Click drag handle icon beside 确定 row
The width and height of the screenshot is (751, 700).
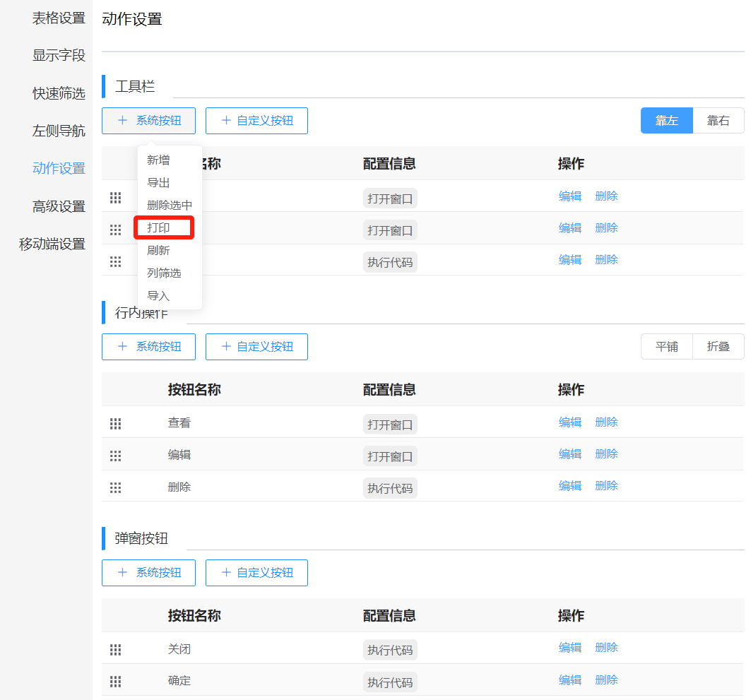(x=115, y=681)
